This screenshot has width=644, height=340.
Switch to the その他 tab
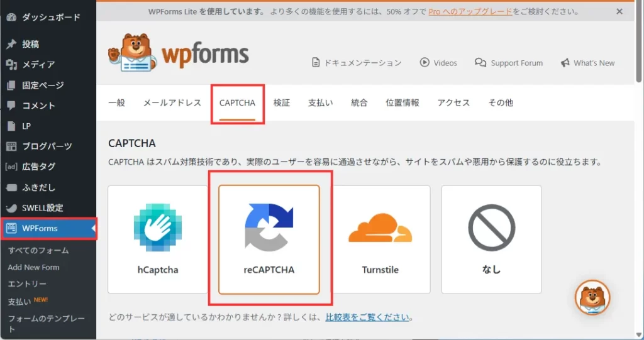pyautogui.click(x=501, y=102)
